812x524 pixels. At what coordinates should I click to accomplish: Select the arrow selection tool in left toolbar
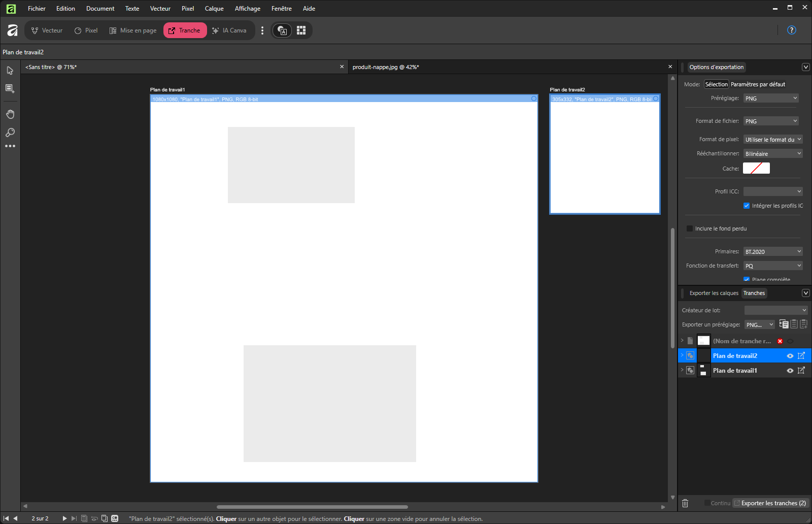[10, 71]
